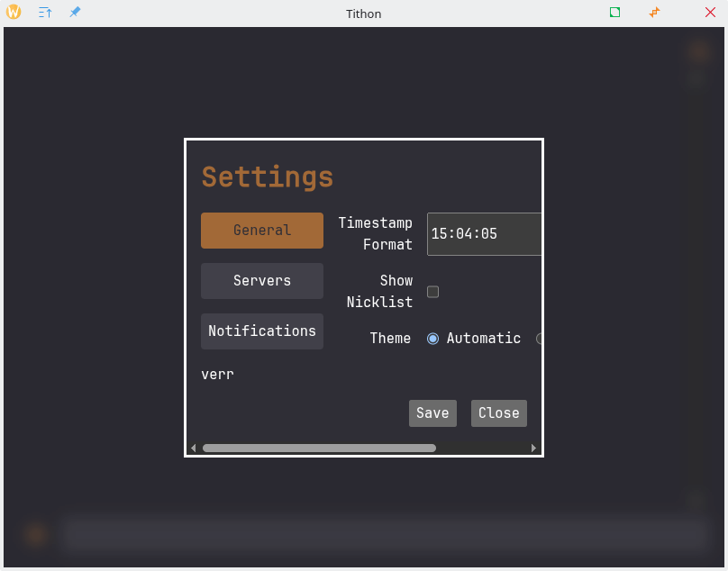Enable the Show Nicklist checkbox
This screenshot has width=728, height=571.
click(432, 292)
